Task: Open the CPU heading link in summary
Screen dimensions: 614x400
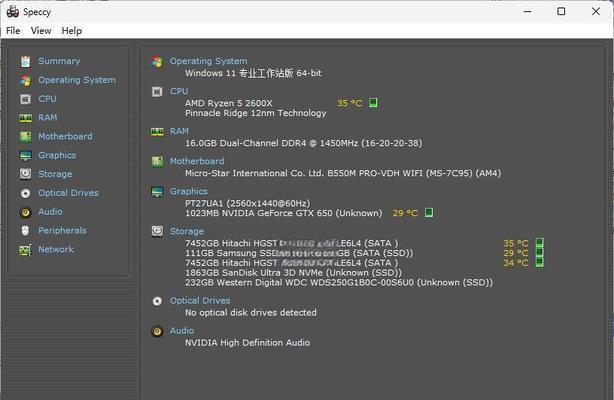Action: [x=179, y=91]
